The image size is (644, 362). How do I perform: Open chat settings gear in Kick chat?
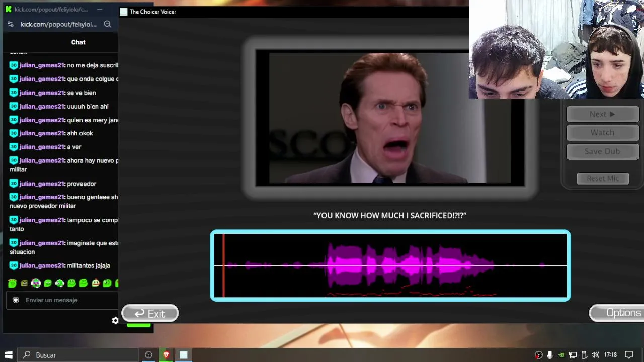point(115,320)
